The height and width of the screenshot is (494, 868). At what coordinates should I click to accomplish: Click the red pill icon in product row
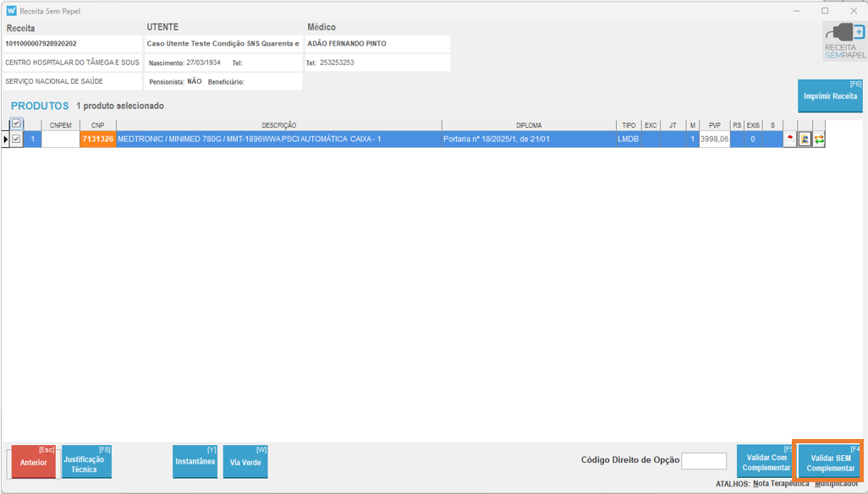pos(790,139)
